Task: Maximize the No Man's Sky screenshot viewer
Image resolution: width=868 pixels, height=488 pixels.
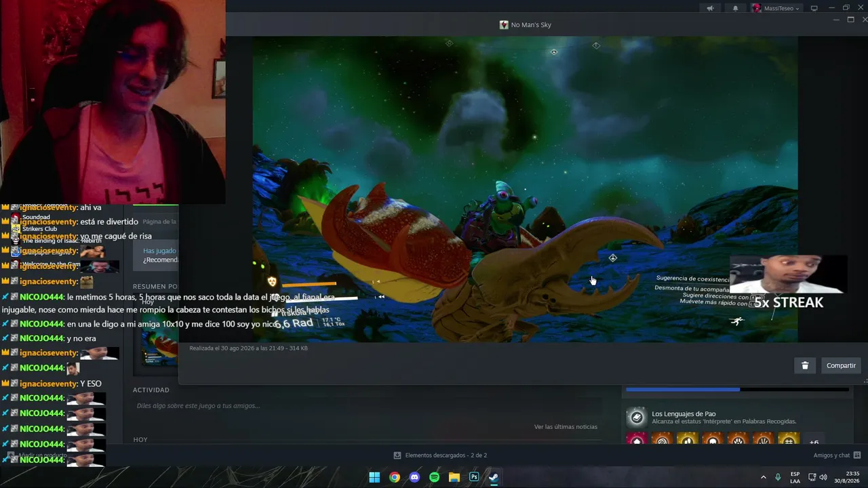Action: pyautogui.click(x=850, y=20)
